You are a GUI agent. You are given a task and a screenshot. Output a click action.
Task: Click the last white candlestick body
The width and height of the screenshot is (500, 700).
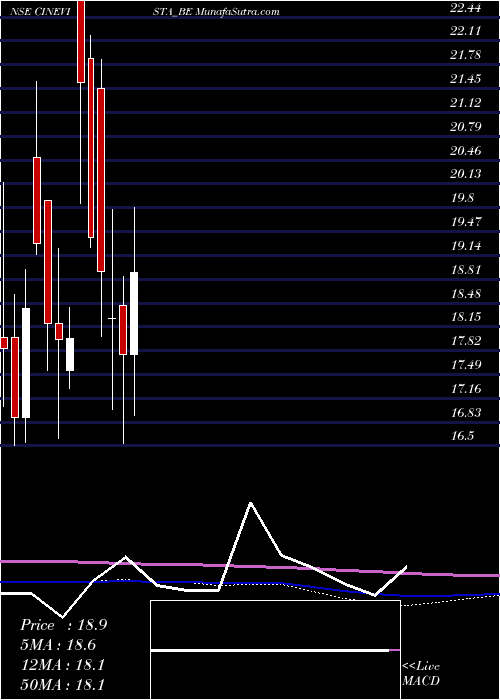(x=134, y=313)
